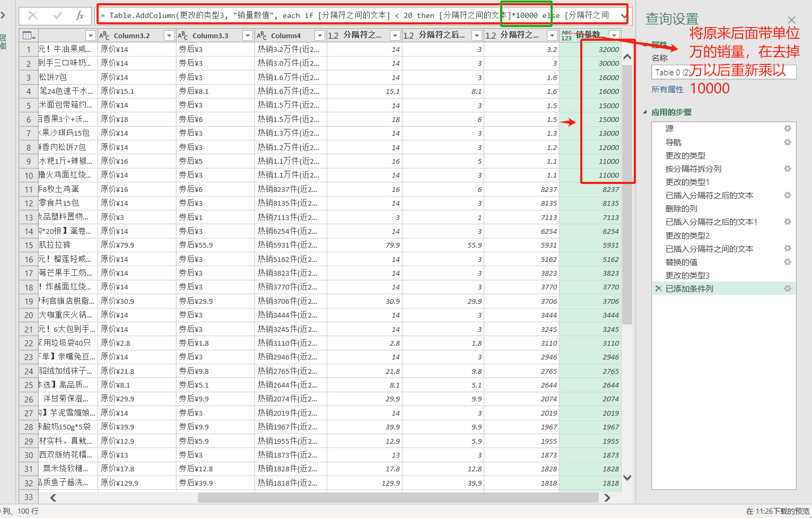The width and height of the screenshot is (812, 518).
Task: Confirm the formula with the checkmark icon
Action: point(57,15)
